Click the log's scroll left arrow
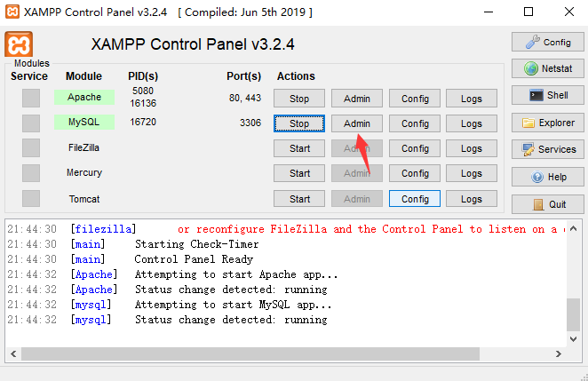Image resolution: width=588 pixels, height=381 pixels. click(13, 353)
